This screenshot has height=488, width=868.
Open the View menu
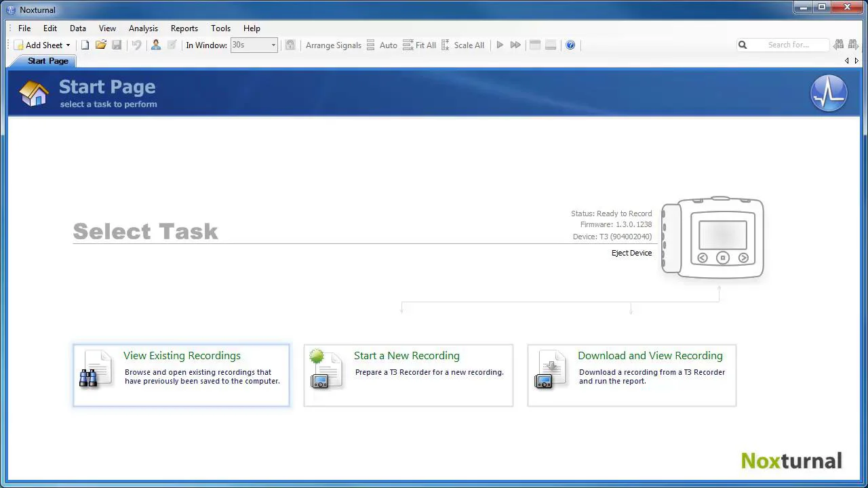(x=107, y=28)
